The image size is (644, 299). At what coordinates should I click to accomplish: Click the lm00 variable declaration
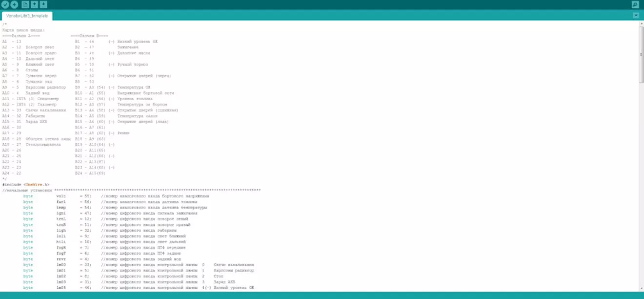click(61, 265)
